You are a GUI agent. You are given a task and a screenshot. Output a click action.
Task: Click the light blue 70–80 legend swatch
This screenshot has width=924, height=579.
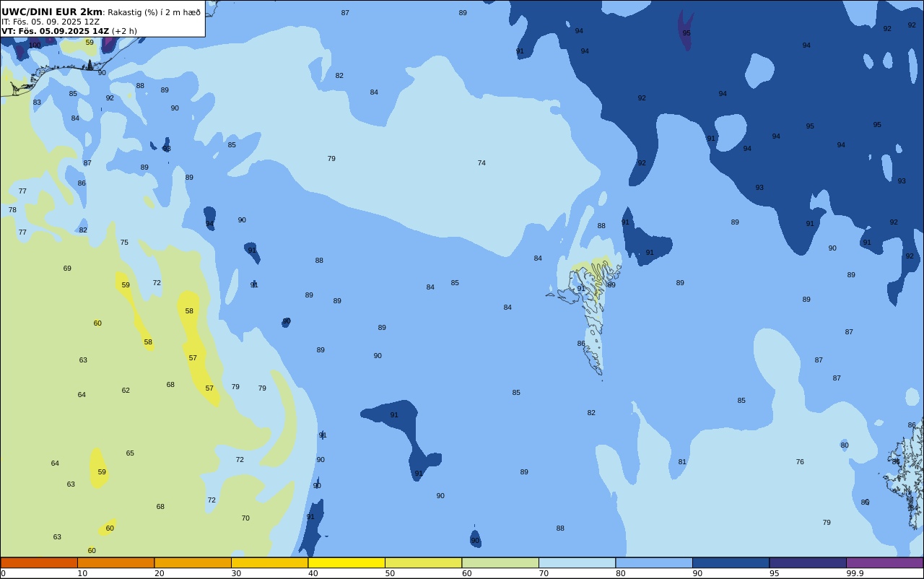point(577,562)
